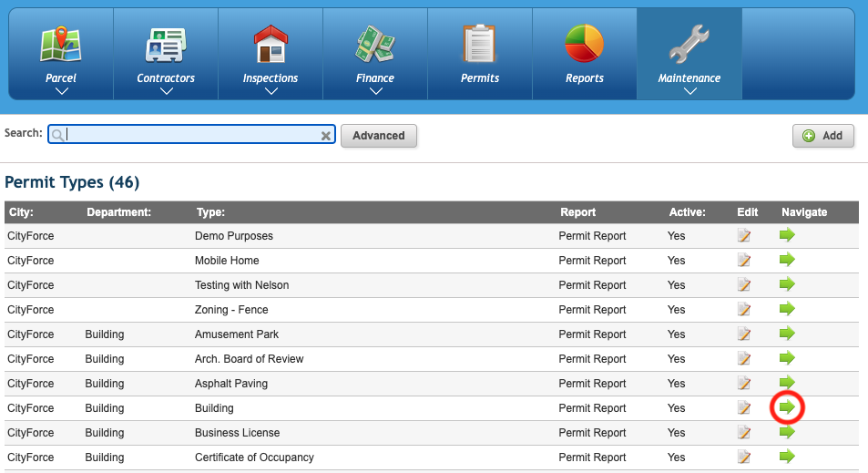
Task: Add a new permit type
Action: (823, 136)
